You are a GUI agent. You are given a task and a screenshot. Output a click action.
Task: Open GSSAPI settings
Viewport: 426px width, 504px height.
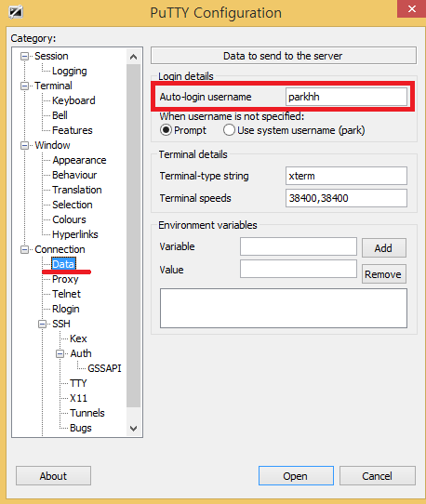104,368
